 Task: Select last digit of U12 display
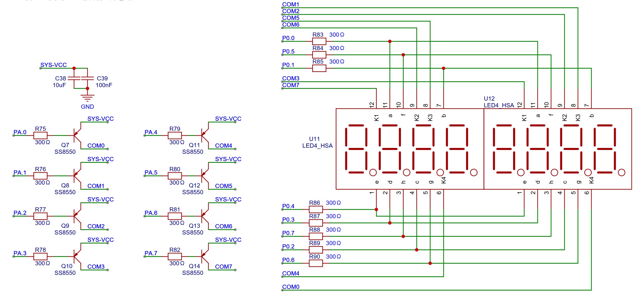tap(605, 149)
